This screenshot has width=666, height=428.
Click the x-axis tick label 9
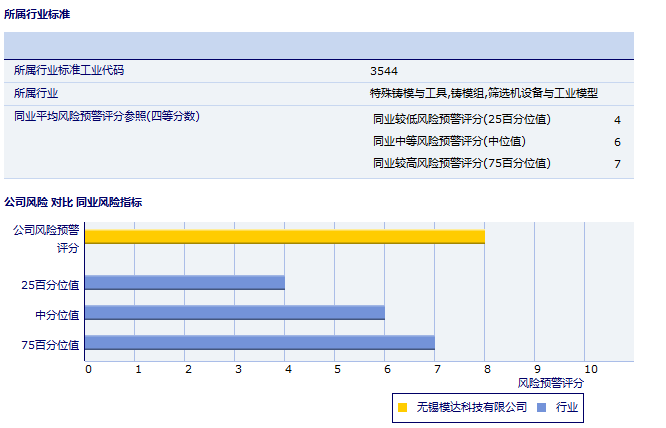[x=537, y=369]
